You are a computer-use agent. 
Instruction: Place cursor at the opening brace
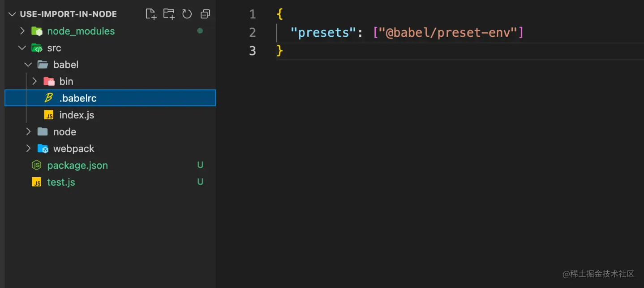coord(280,14)
